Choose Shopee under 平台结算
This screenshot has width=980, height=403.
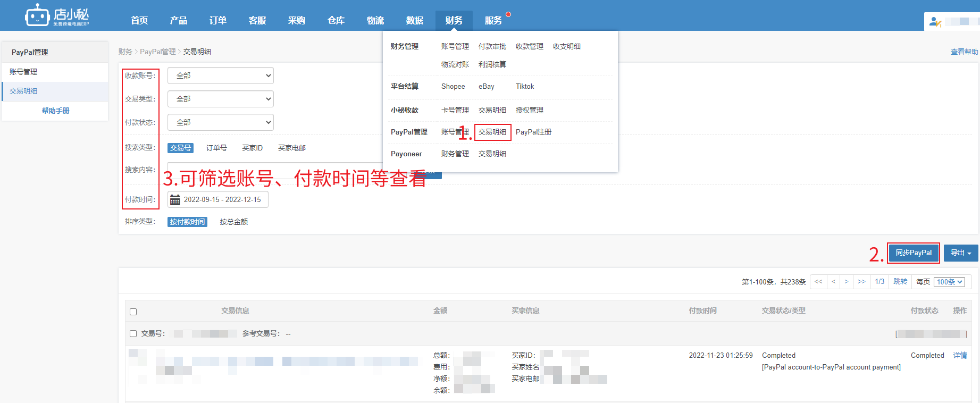coord(453,86)
